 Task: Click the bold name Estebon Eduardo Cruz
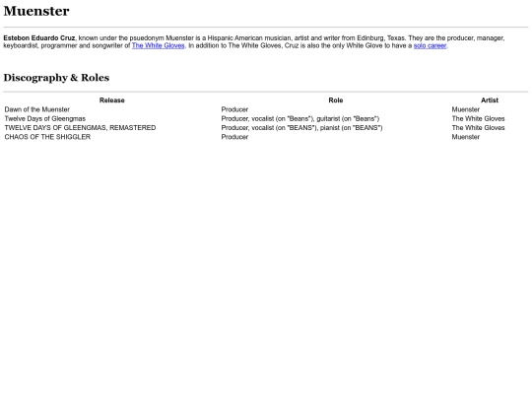tap(39, 38)
